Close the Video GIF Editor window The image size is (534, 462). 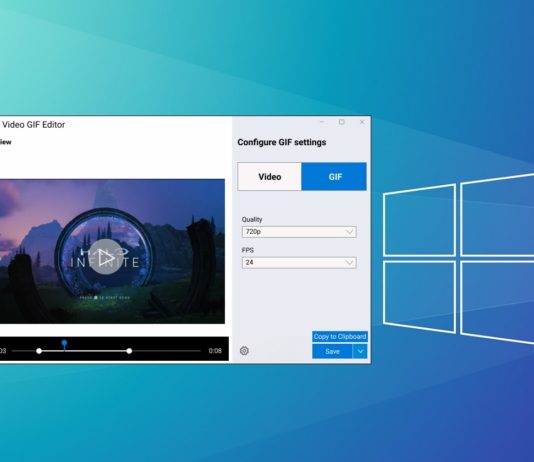362,122
